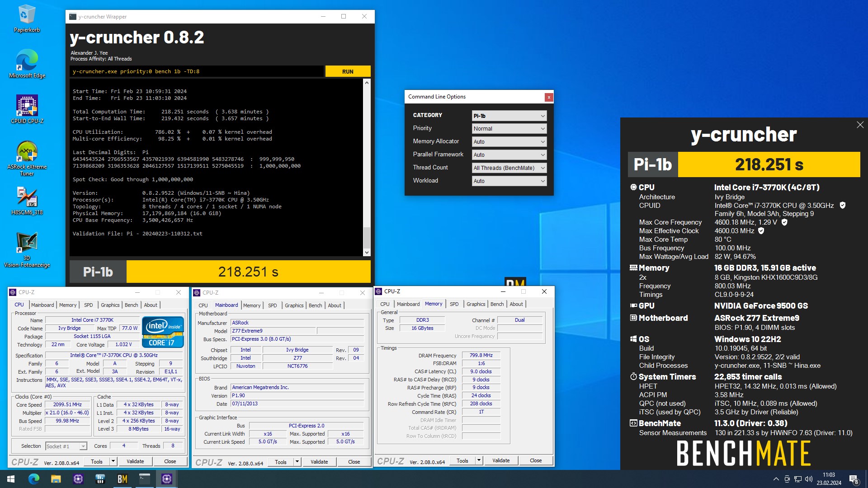Viewport: 868px width, 488px height.
Task: Open Socket #1 selection dropdown in CPU-Z
Action: click(66, 446)
